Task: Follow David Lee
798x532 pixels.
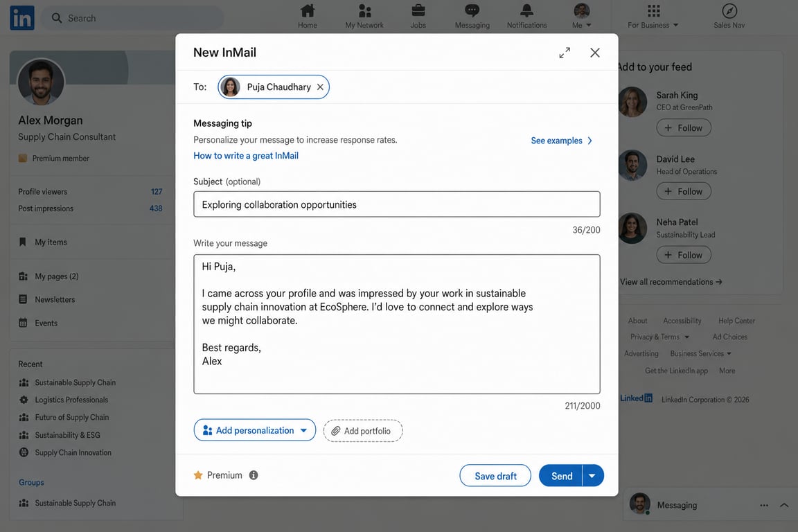Action: pyautogui.click(x=684, y=191)
